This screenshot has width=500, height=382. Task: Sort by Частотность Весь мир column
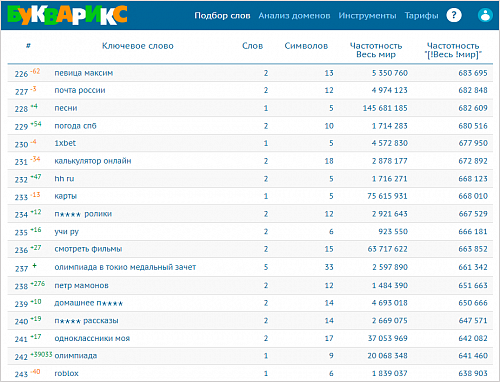coord(376,50)
